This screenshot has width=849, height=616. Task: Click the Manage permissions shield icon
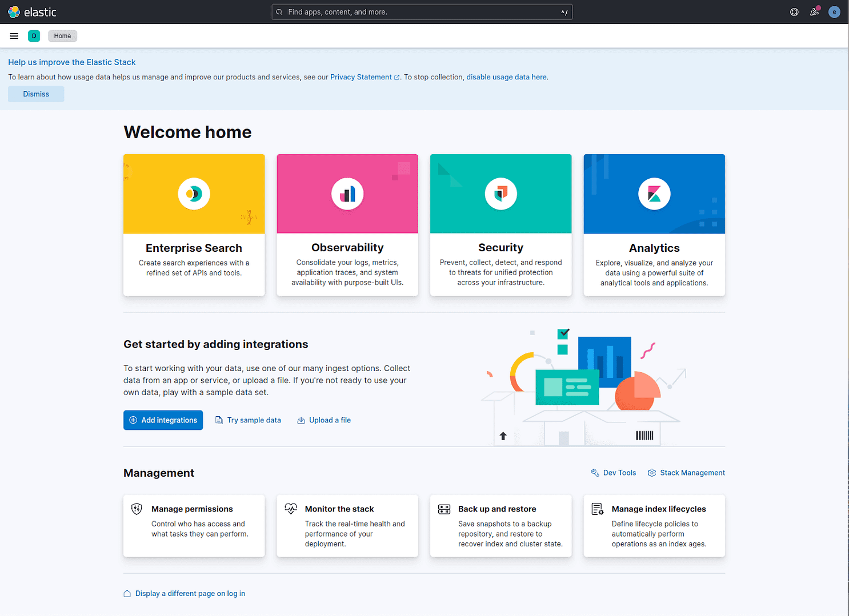pyautogui.click(x=137, y=508)
